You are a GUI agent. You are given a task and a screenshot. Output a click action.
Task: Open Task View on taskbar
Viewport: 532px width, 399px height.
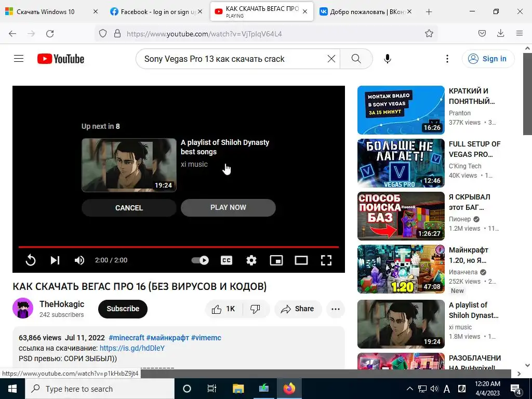point(212,389)
